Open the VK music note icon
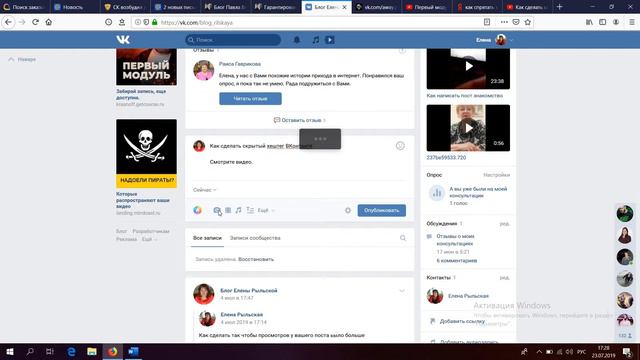Image resolution: width=640 pixels, height=360 pixels. point(316,40)
